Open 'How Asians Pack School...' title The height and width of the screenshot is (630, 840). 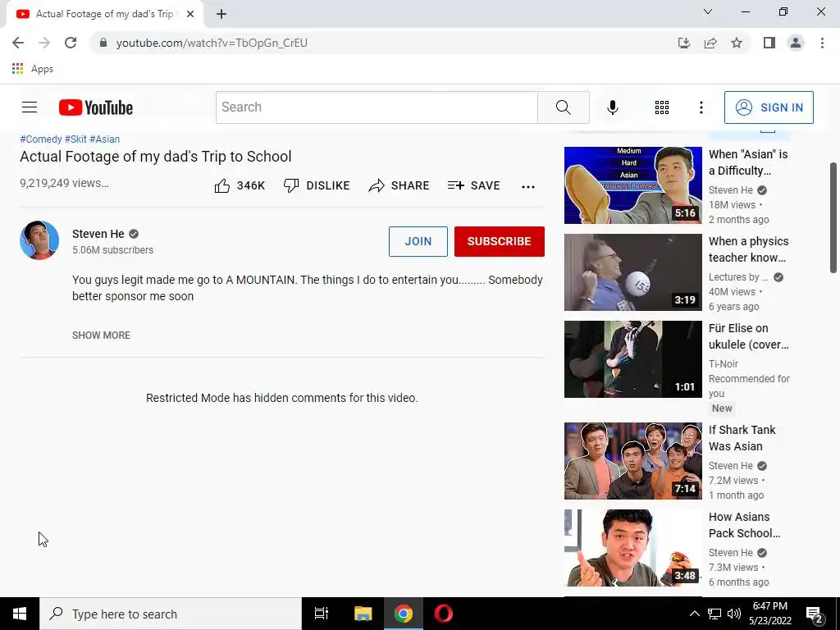pyautogui.click(x=744, y=525)
